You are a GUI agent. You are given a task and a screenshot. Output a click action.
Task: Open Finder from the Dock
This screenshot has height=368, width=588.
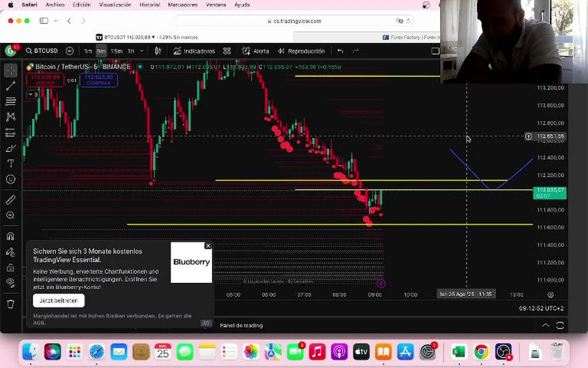coord(31,352)
